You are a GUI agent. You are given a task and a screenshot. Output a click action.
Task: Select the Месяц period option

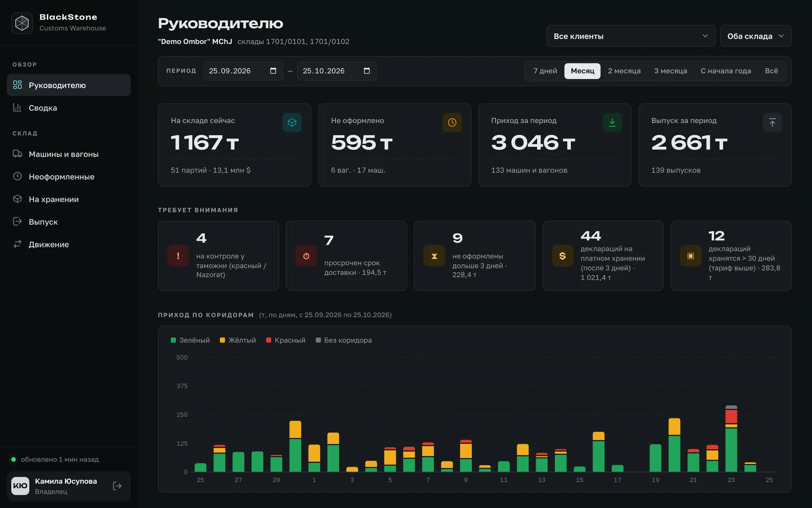pos(582,71)
